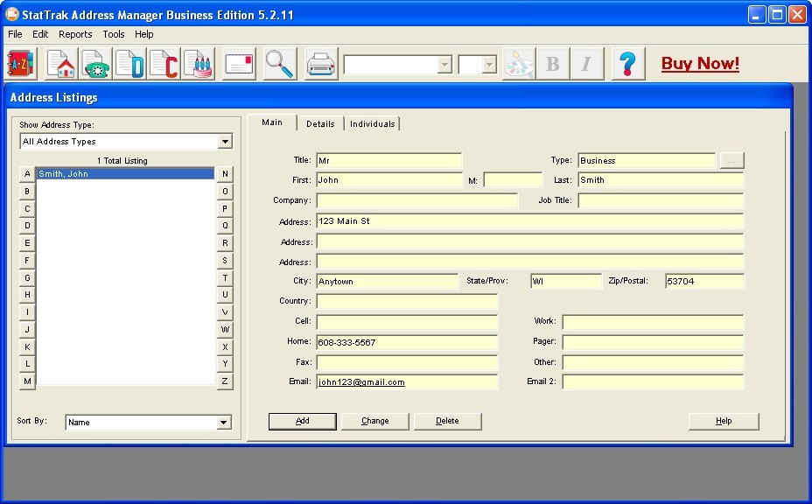Click the home address page icon
The image size is (812, 504).
point(61,64)
